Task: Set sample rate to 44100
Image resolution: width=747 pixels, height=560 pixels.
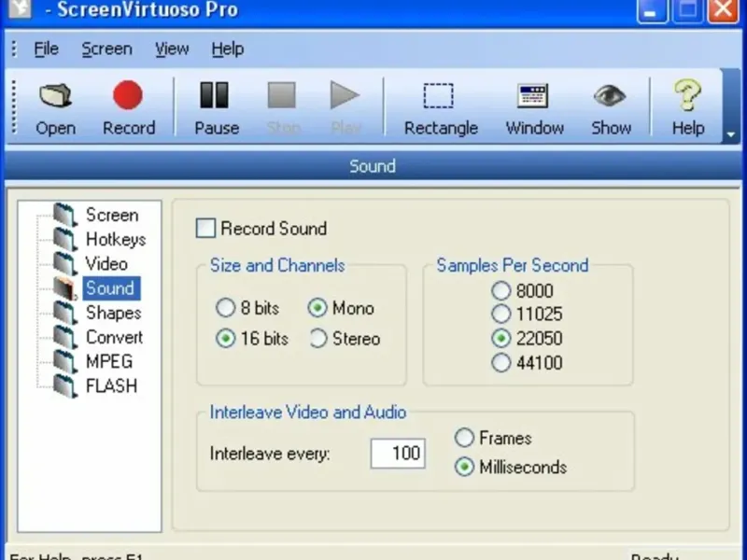Action: (x=500, y=362)
